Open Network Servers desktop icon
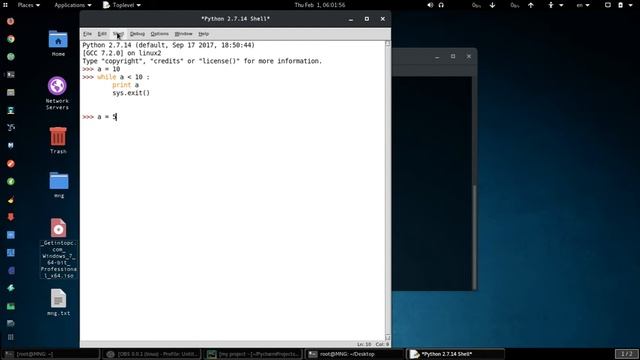 pos(57,93)
